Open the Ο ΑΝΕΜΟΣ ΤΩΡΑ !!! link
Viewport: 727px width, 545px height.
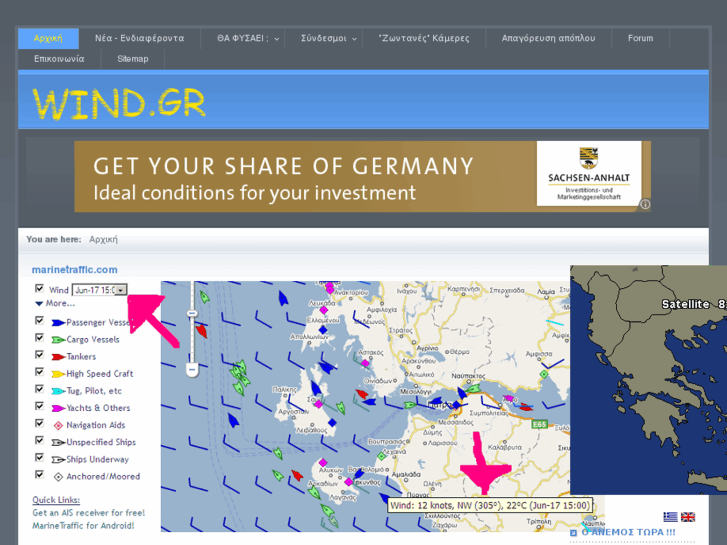[x=628, y=532]
